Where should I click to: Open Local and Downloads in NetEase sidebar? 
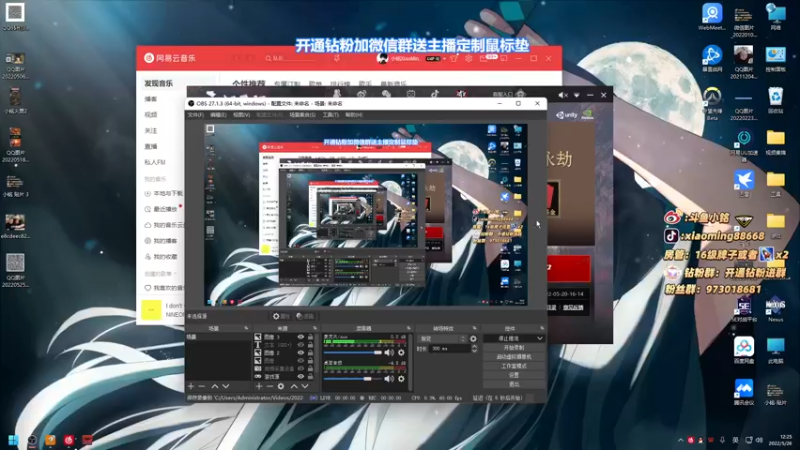click(164, 194)
